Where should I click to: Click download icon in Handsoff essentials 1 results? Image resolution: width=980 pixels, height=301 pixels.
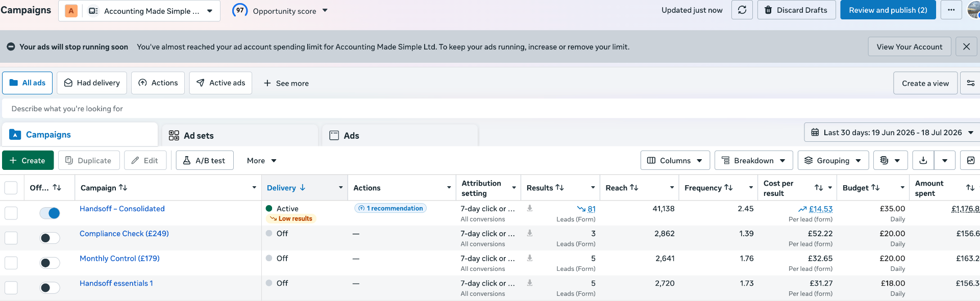530,283
